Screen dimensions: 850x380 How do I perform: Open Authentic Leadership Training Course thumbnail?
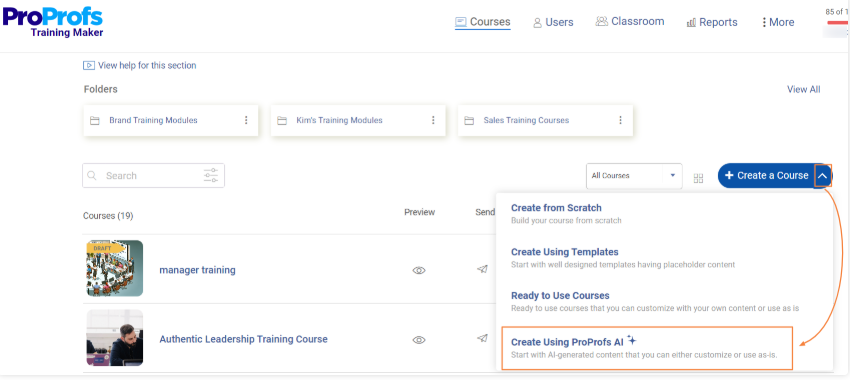click(114, 338)
